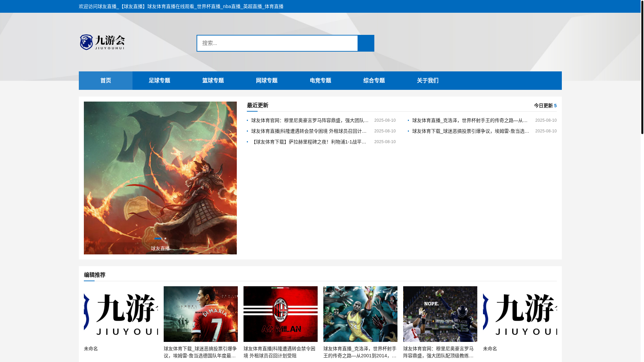This screenshot has width=644, height=362.
Task: Select the first carousel indicator dot
Action: (x=158, y=239)
